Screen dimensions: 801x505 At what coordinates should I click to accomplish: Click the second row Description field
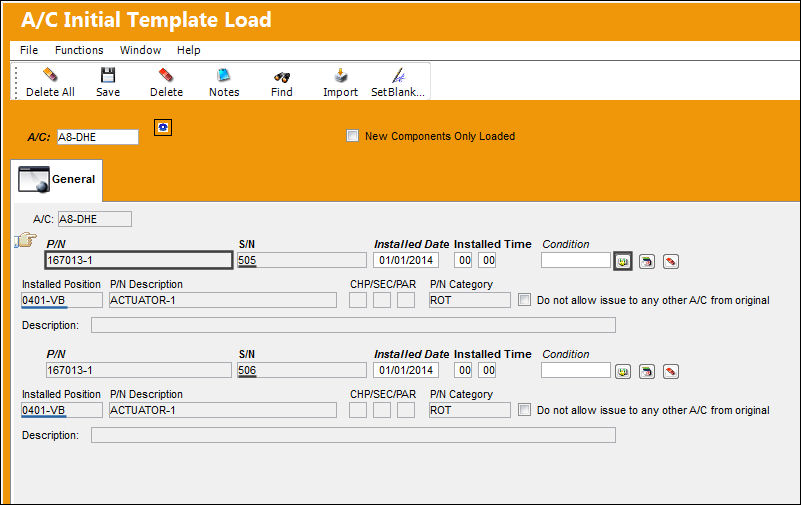[353, 435]
